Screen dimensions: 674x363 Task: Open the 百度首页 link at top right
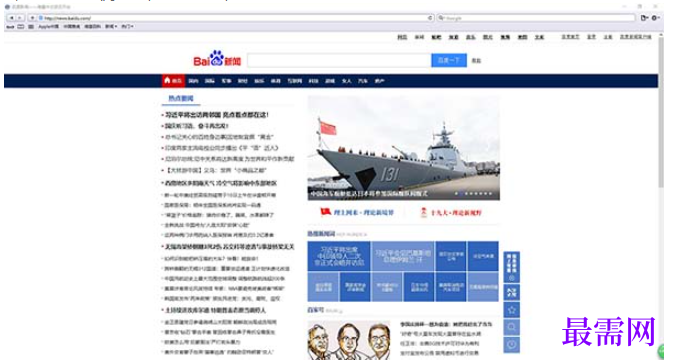coord(570,37)
